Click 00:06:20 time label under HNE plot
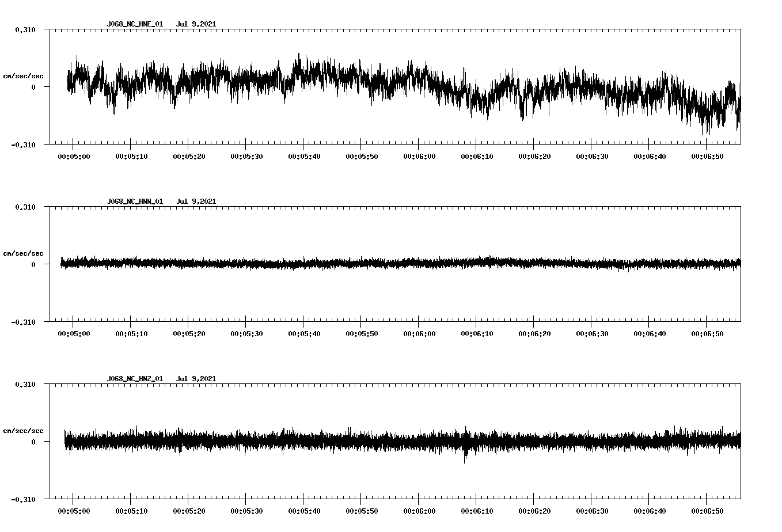782x532 pixels. [534, 157]
